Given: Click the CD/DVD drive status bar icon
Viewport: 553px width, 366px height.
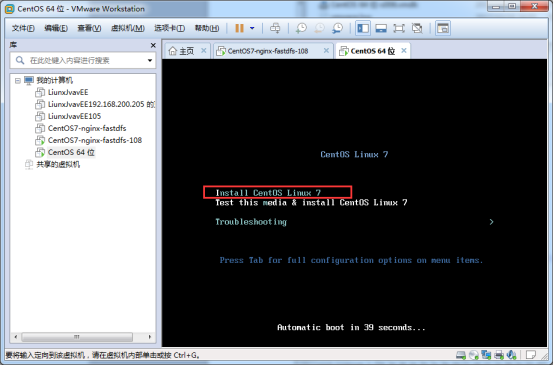Looking at the screenshot, I should [x=474, y=355].
